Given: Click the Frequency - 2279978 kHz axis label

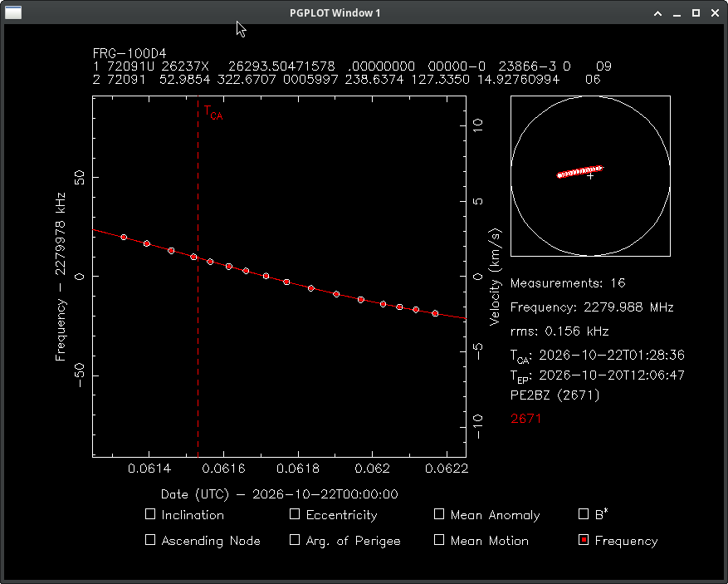Looking at the screenshot, I should [x=61, y=277].
